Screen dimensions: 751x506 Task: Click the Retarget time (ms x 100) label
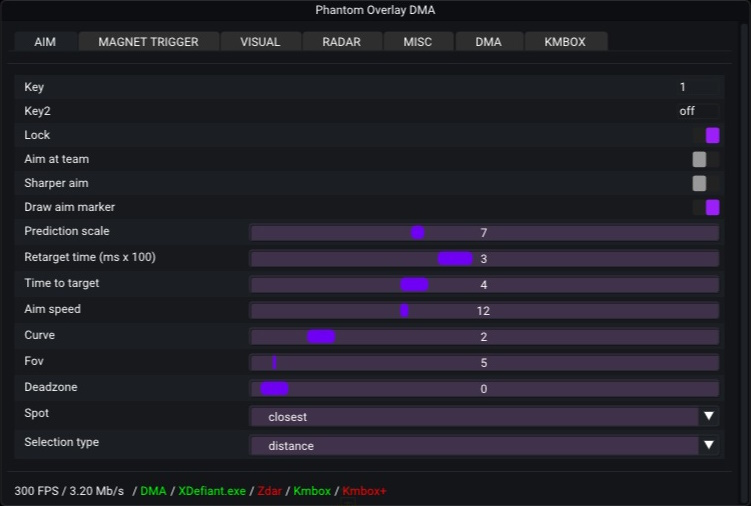click(90, 257)
